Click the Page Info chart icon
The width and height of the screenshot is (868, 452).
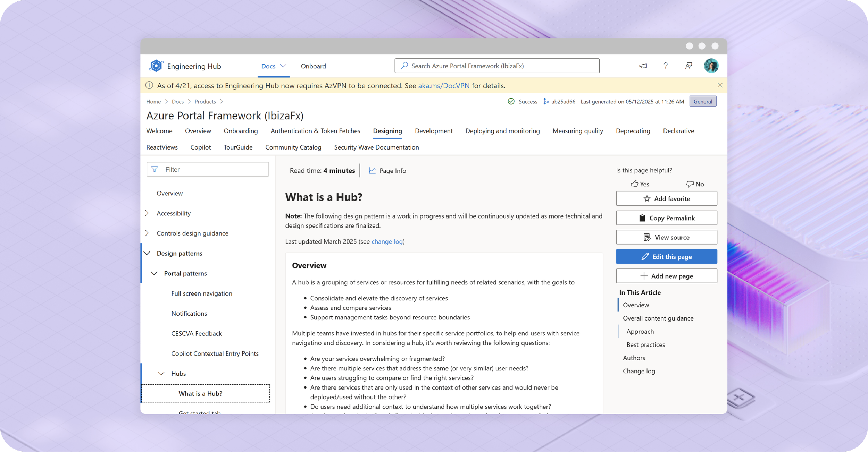(x=372, y=170)
